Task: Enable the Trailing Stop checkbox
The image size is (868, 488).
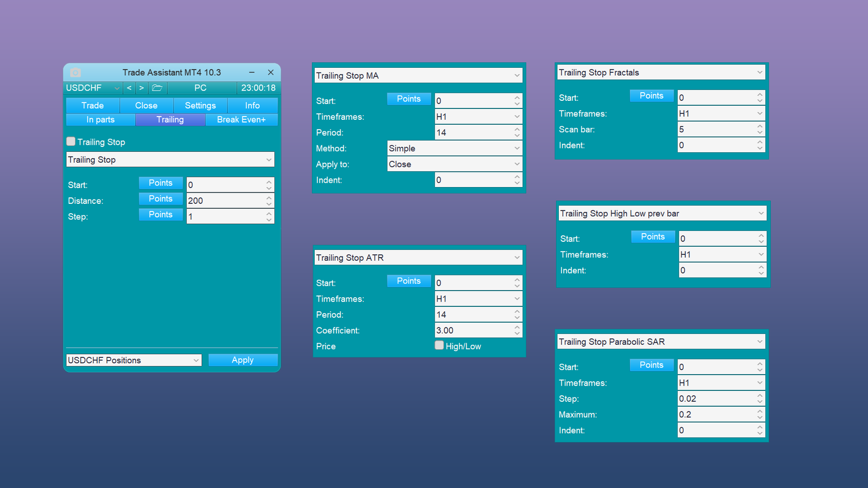Action: click(x=71, y=142)
